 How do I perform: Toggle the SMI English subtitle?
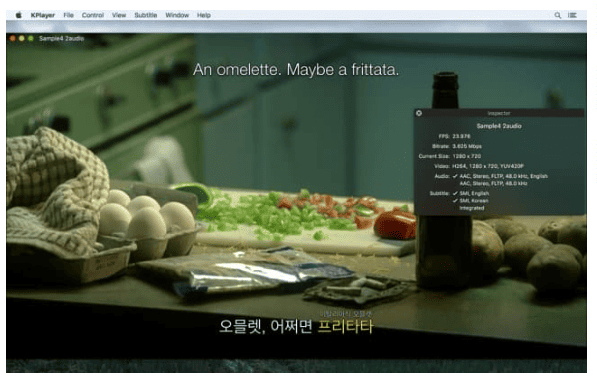tap(471, 193)
